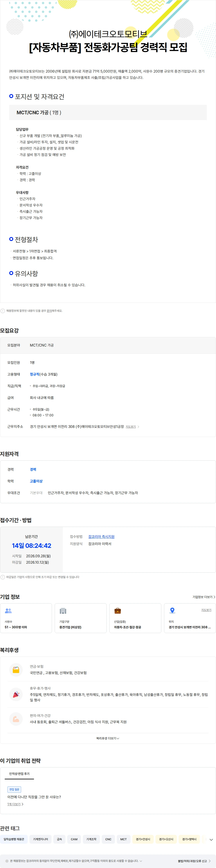Click the 51 ~ 300명 이하 text
The image size is (216, 868).
pyautogui.click(x=16, y=627)
